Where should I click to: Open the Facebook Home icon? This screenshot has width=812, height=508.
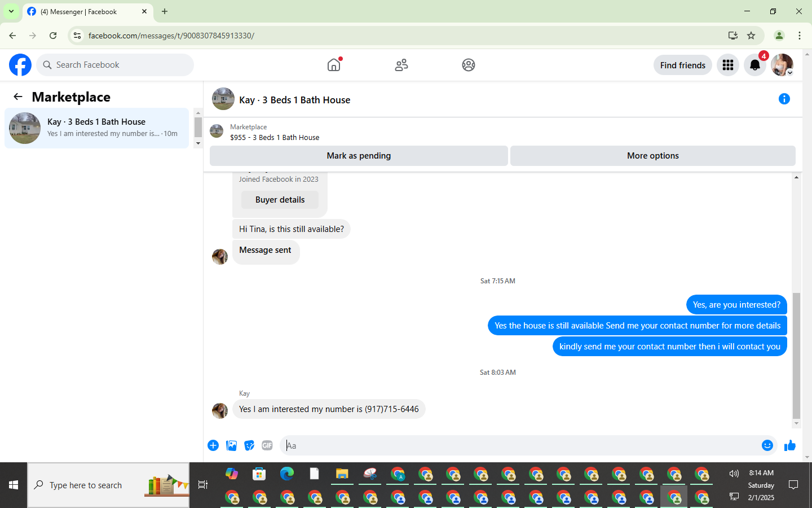pyautogui.click(x=334, y=65)
